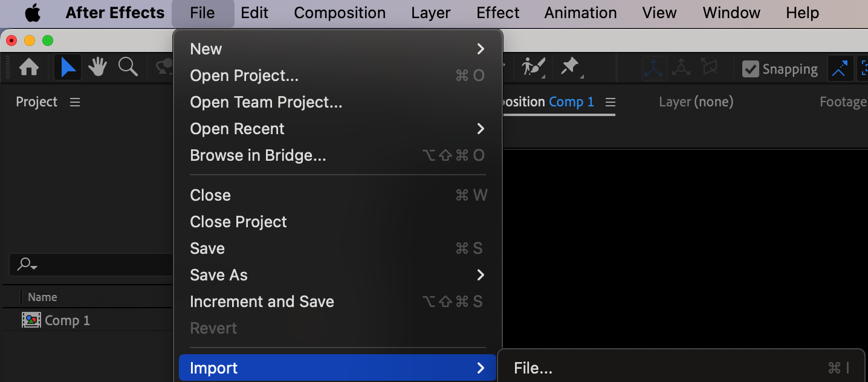Select Comp 1 in the Project panel
This screenshot has width=868, height=382.
(66, 320)
